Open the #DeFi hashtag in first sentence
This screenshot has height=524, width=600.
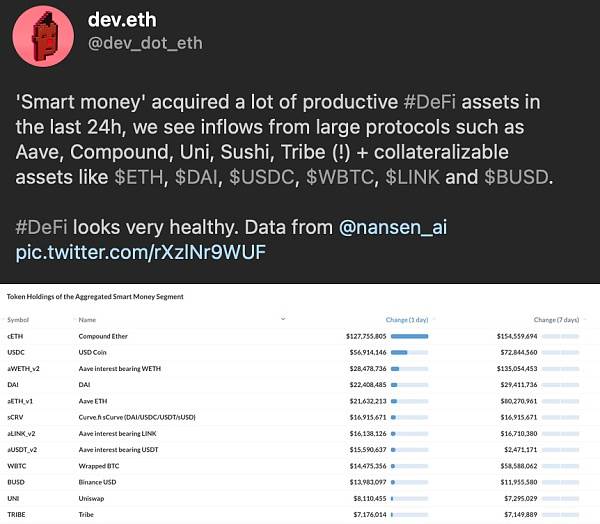(x=429, y=102)
